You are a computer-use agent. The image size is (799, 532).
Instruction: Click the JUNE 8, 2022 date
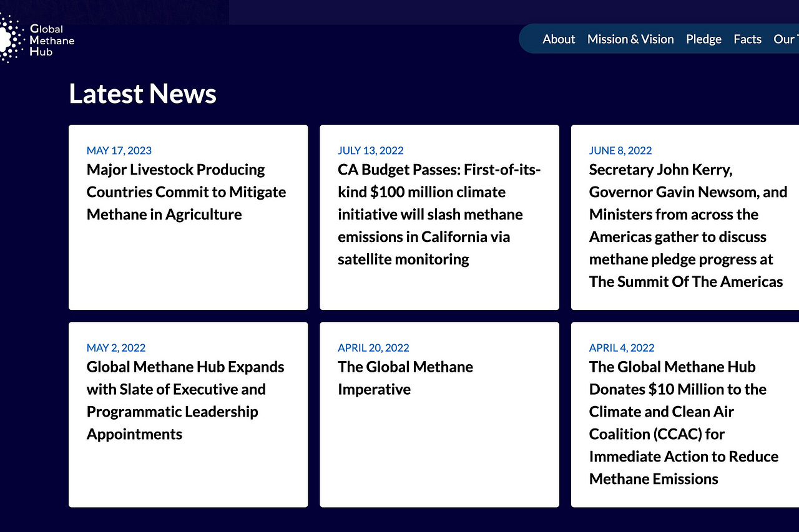pos(620,150)
